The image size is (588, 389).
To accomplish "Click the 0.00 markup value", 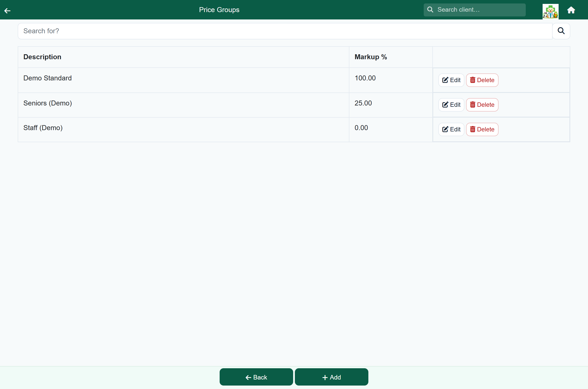I will pyautogui.click(x=361, y=128).
